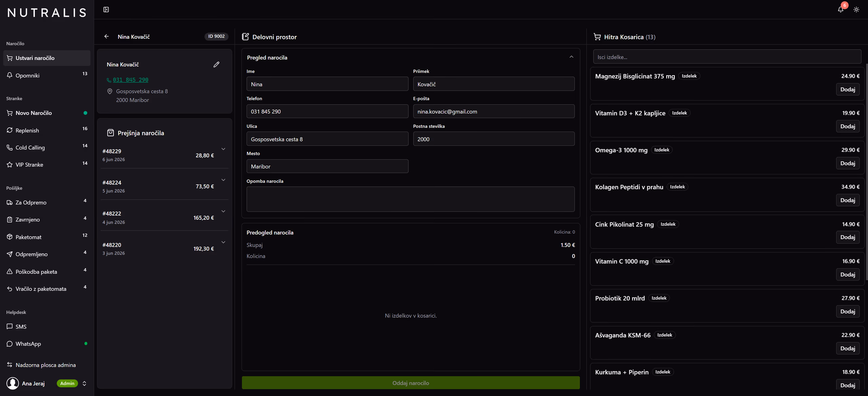The width and height of the screenshot is (868, 396).
Task: Click the Za Odpremo truck icon
Action: point(9,202)
